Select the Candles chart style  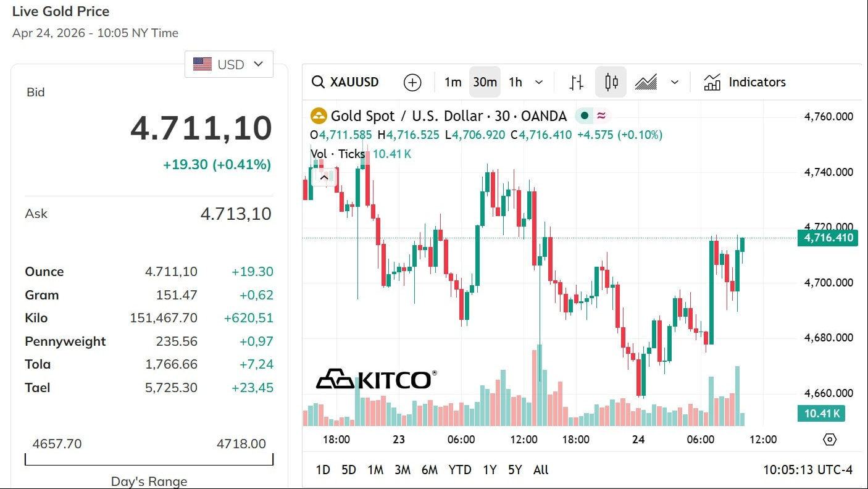[x=611, y=82]
